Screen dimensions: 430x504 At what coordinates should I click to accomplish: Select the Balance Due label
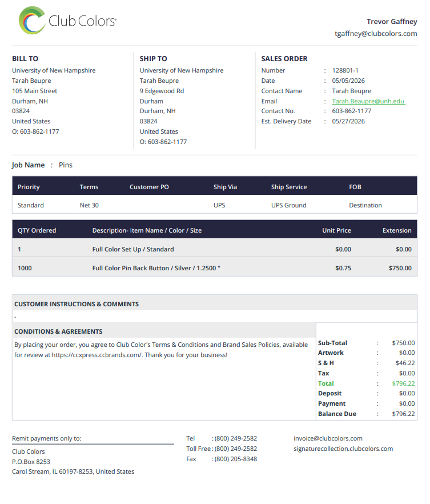(x=337, y=414)
